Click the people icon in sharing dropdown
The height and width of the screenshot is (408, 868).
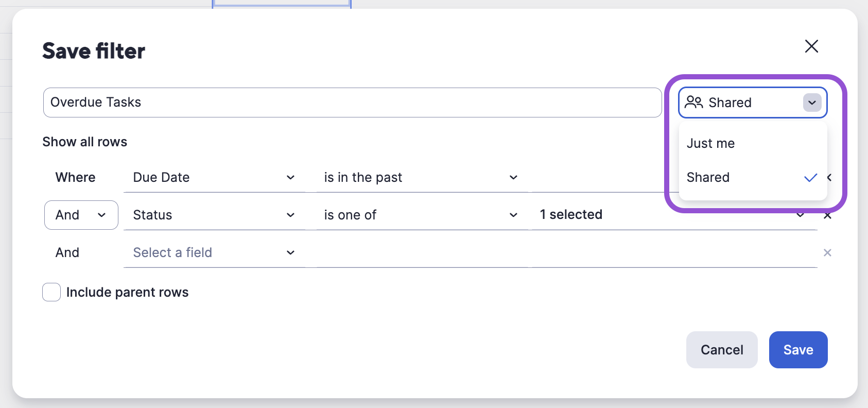tap(693, 103)
